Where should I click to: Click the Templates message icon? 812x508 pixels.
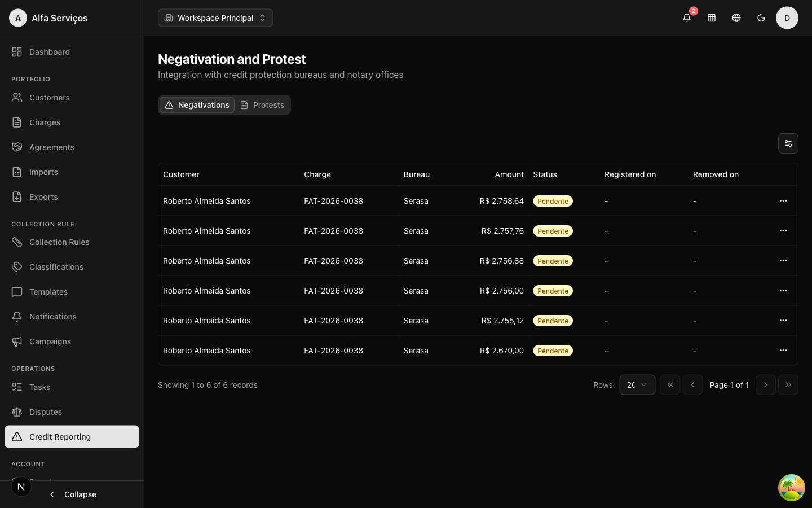tap(17, 292)
